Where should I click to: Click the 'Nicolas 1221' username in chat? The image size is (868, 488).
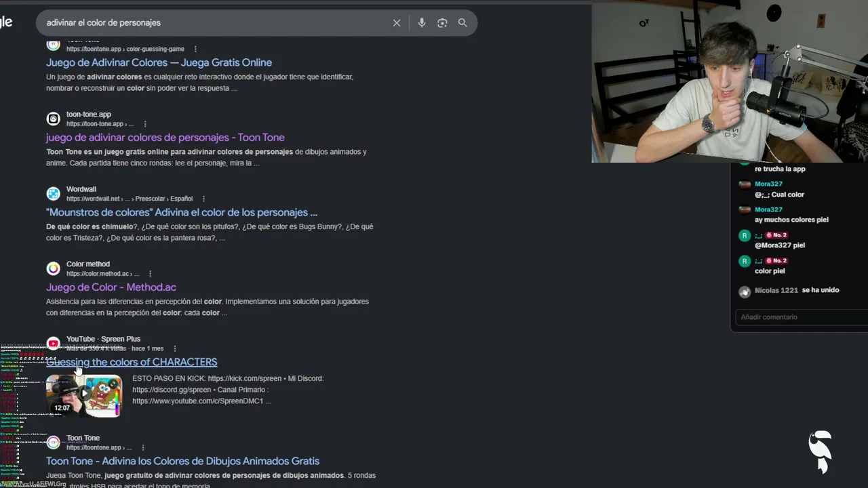click(776, 290)
